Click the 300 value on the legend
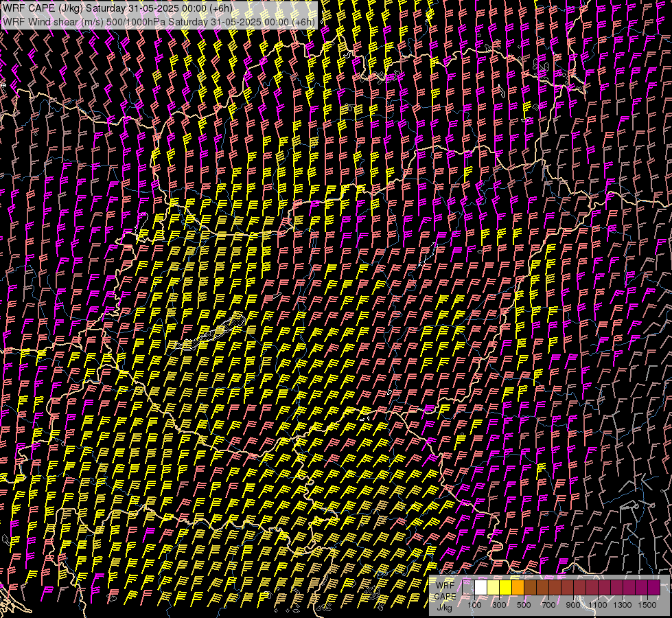Viewport: 672px width, 618px height. tap(499, 605)
